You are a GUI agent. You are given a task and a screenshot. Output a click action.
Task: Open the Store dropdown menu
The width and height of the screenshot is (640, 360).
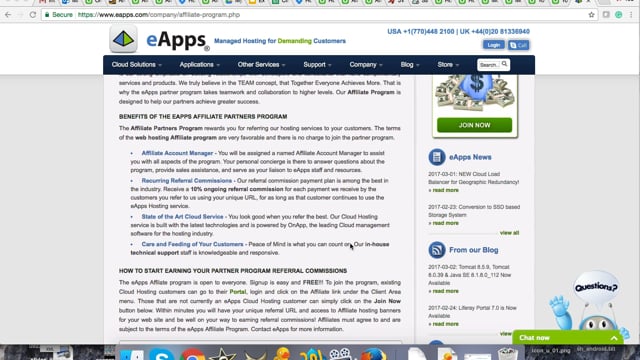448,64
